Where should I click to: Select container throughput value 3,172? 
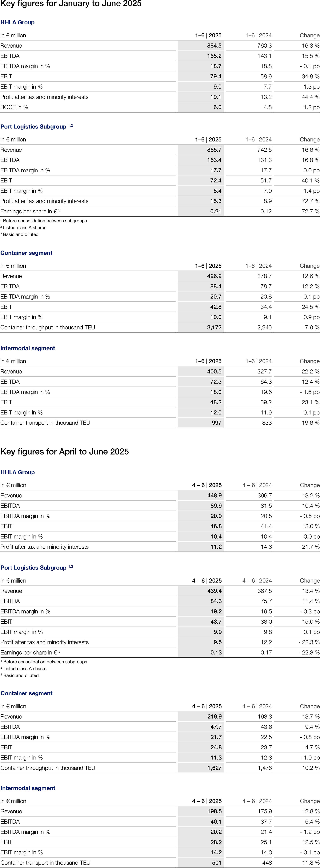click(x=214, y=328)
